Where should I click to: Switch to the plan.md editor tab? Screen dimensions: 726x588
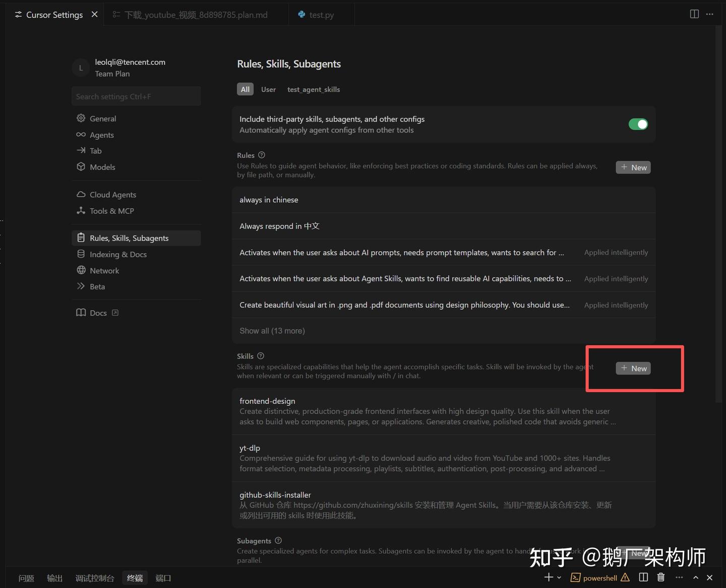pyautogui.click(x=197, y=15)
